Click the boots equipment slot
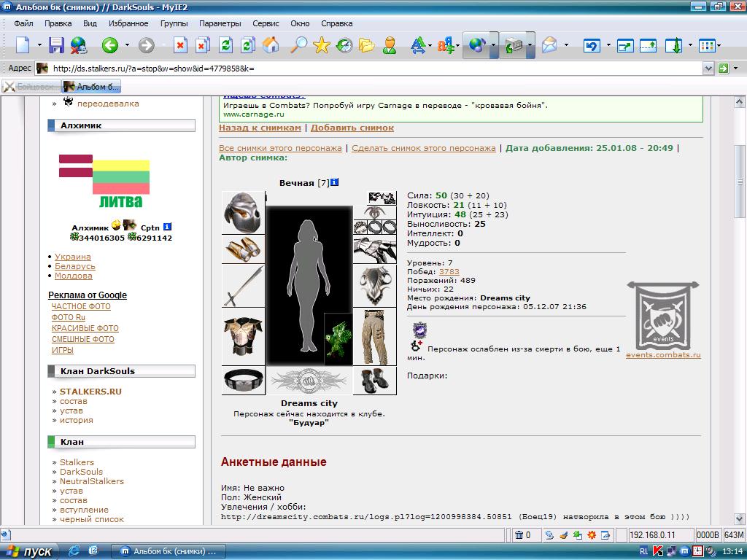This screenshot has width=747, height=560. (374, 380)
